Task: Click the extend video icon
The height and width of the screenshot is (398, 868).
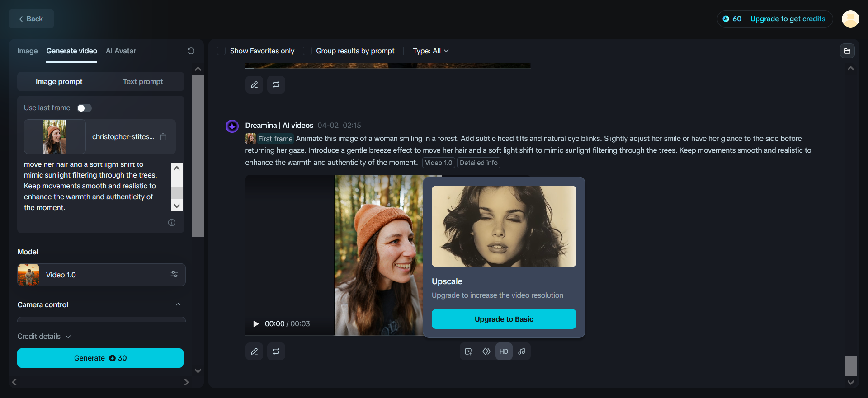Action: pyautogui.click(x=469, y=351)
